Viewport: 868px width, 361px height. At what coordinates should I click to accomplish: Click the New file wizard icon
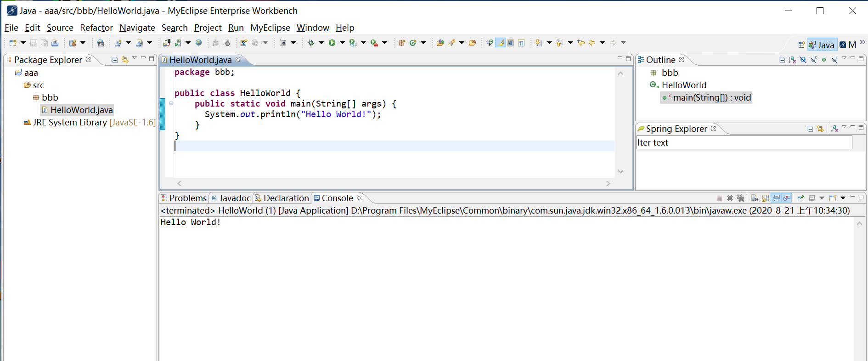(x=13, y=43)
